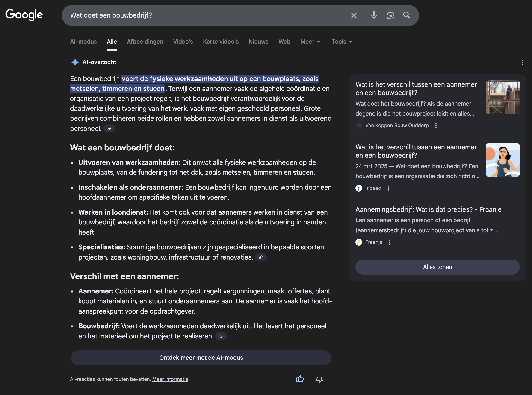Viewport: 532px width, 395px height.
Task: Click the Indeed article illustration thumbnail
Action: tap(503, 160)
